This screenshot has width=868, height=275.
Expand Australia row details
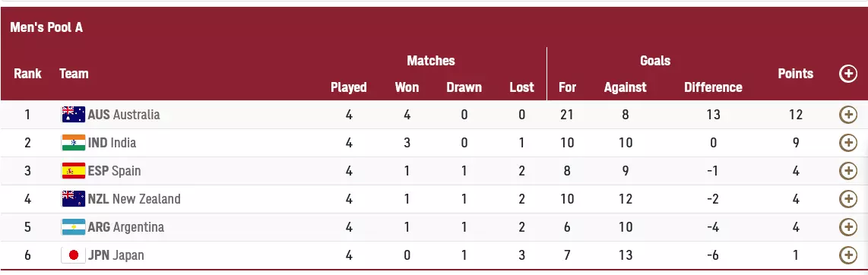pyautogui.click(x=848, y=115)
